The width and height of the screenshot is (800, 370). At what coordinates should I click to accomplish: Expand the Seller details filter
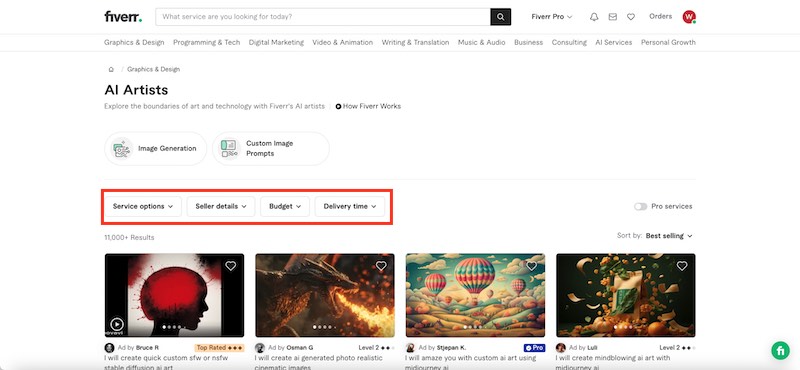pos(221,206)
